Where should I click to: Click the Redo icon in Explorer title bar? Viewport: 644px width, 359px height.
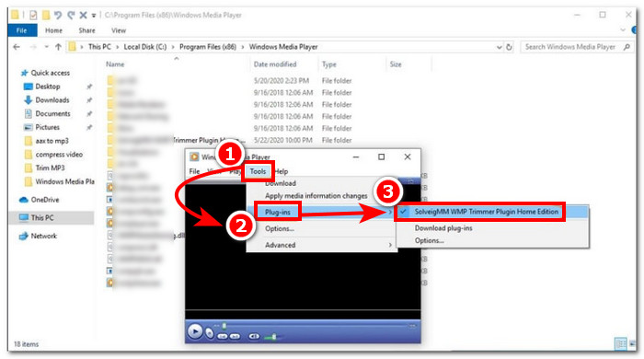[x=71, y=16]
